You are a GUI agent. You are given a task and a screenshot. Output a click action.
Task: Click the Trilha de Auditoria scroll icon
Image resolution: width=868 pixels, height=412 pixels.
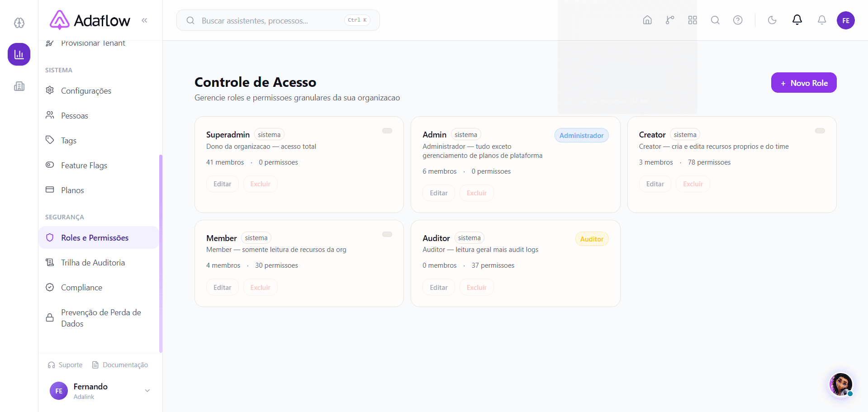click(50, 262)
